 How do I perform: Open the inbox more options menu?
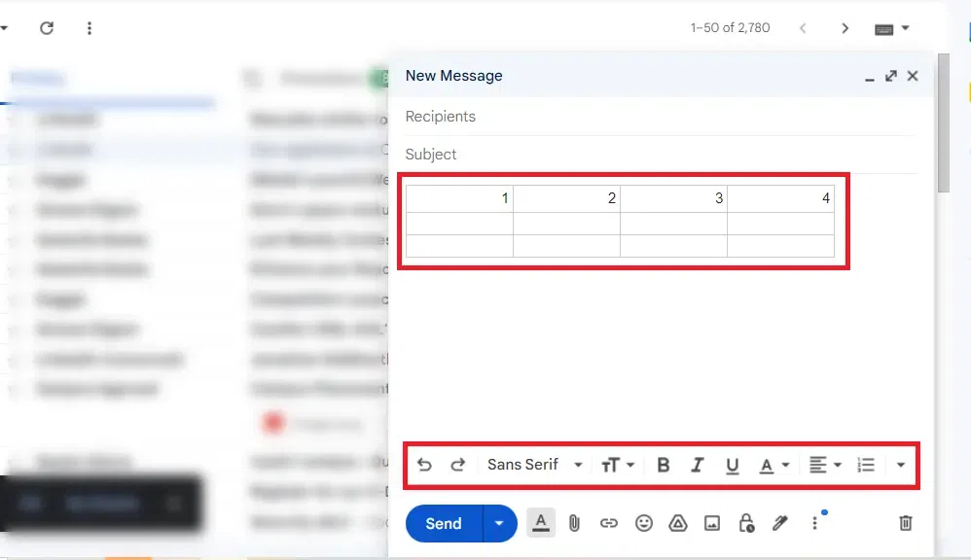click(x=90, y=28)
